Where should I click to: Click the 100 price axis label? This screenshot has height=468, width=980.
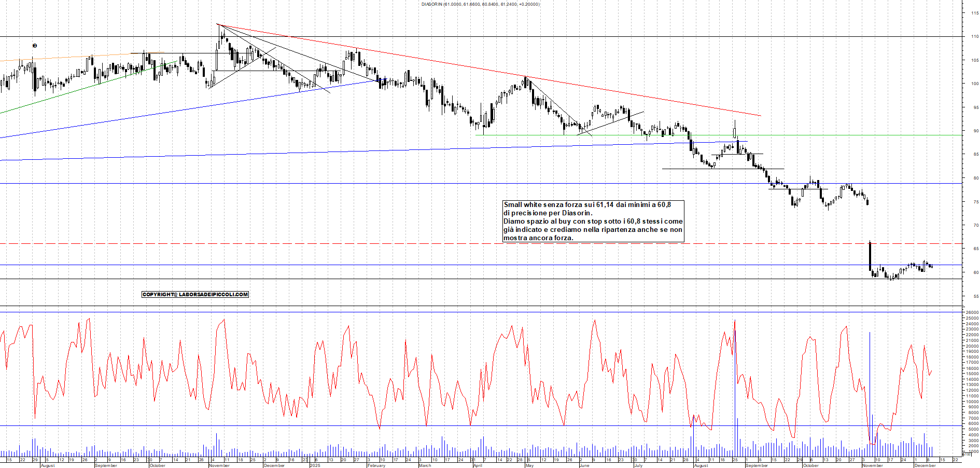click(x=974, y=84)
